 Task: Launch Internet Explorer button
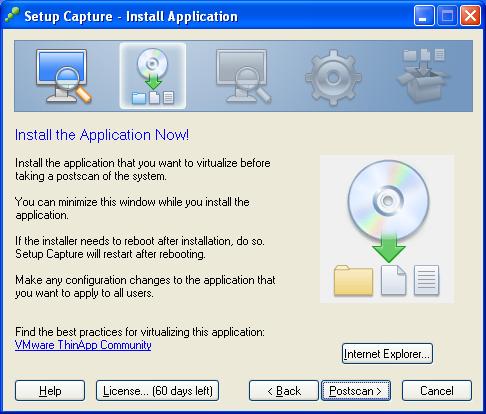tap(387, 354)
